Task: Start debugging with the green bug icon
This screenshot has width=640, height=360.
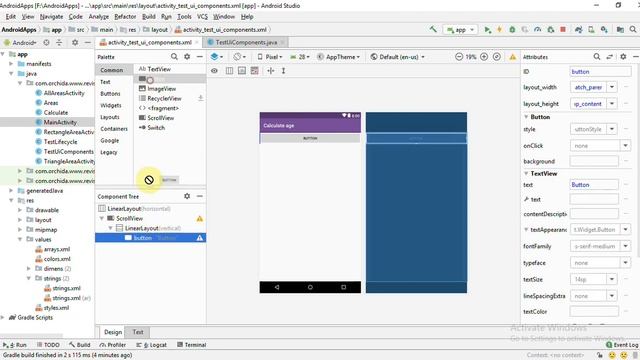Action: click(x=512, y=29)
